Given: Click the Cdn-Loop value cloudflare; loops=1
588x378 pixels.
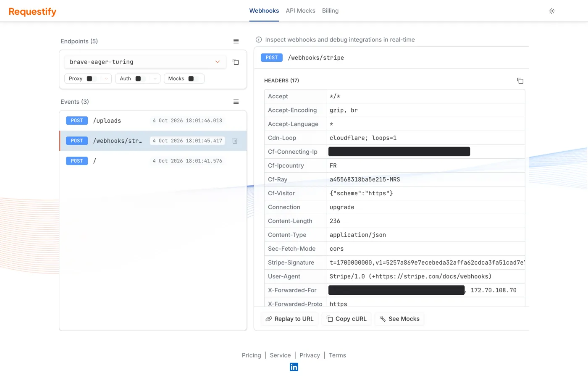Looking at the screenshot, I should (363, 138).
